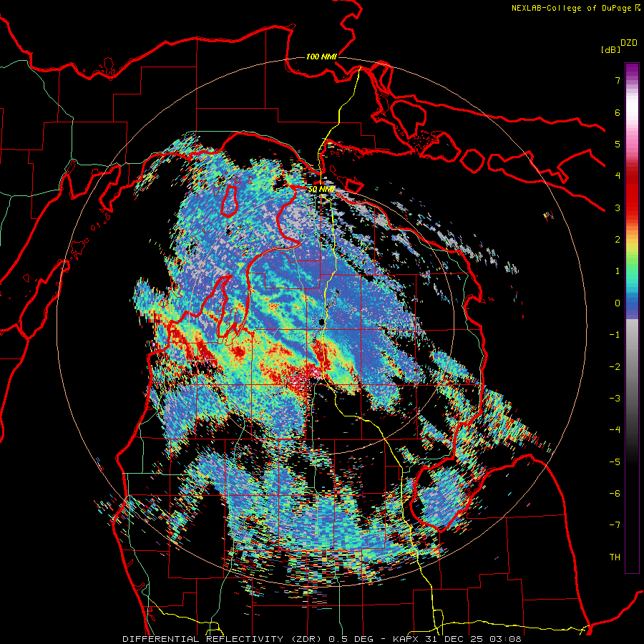Click the -6 value on color scale
The width and height of the screenshot is (644, 644).
(615, 494)
